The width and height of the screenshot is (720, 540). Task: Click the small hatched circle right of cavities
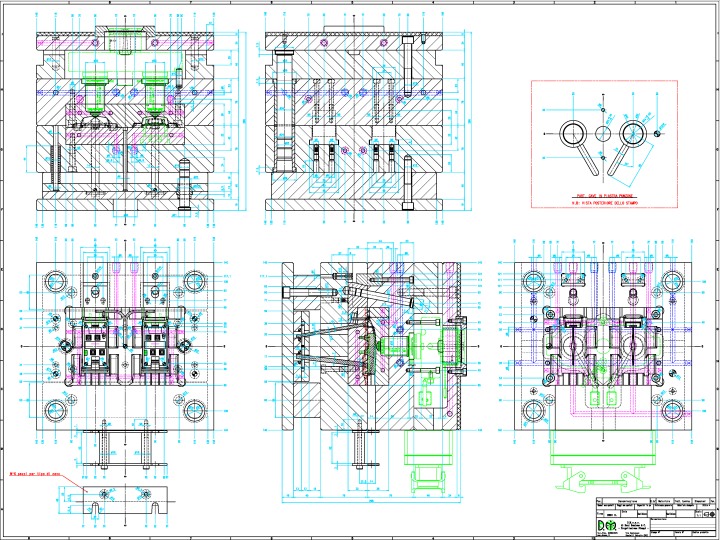657,133
